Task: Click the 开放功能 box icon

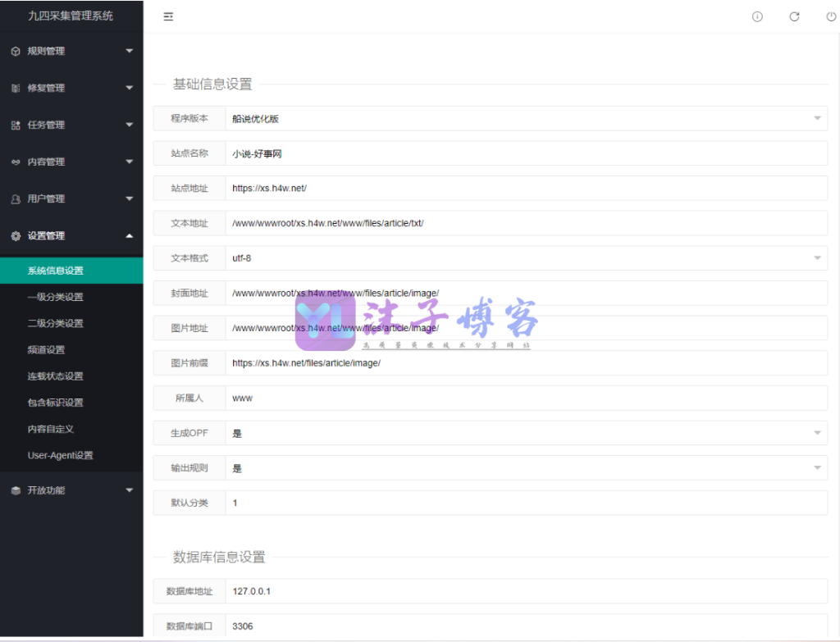Action: click(16, 490)
